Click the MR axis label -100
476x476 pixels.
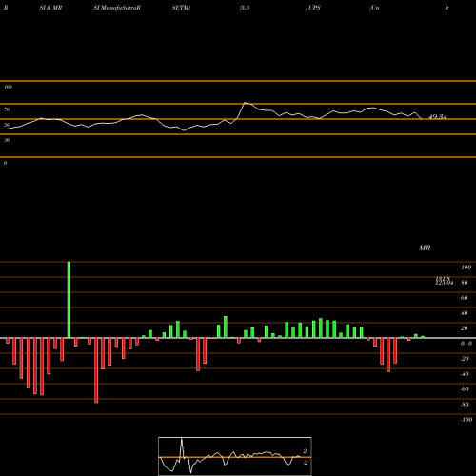click(466, 420)
